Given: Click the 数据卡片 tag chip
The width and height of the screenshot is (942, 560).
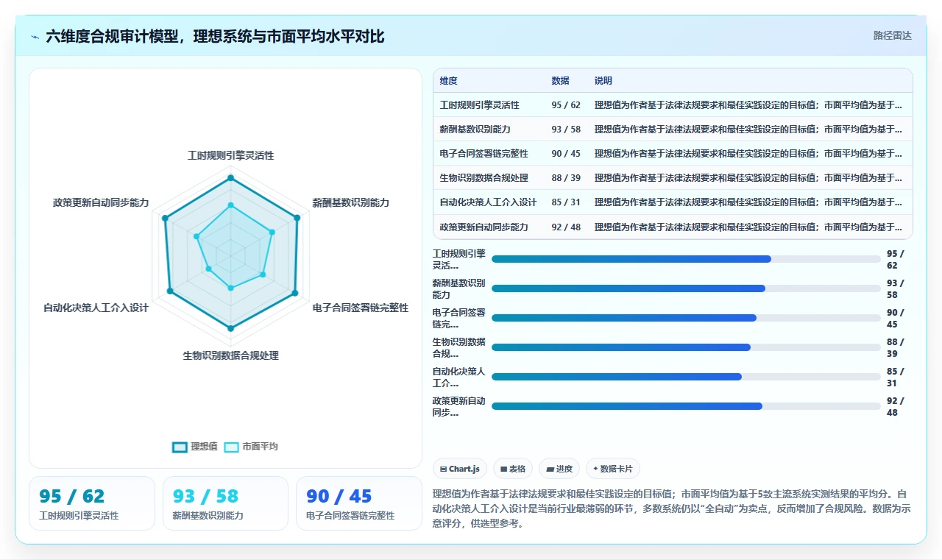Looking at the screenshot, I should click(x=613, y=469).
